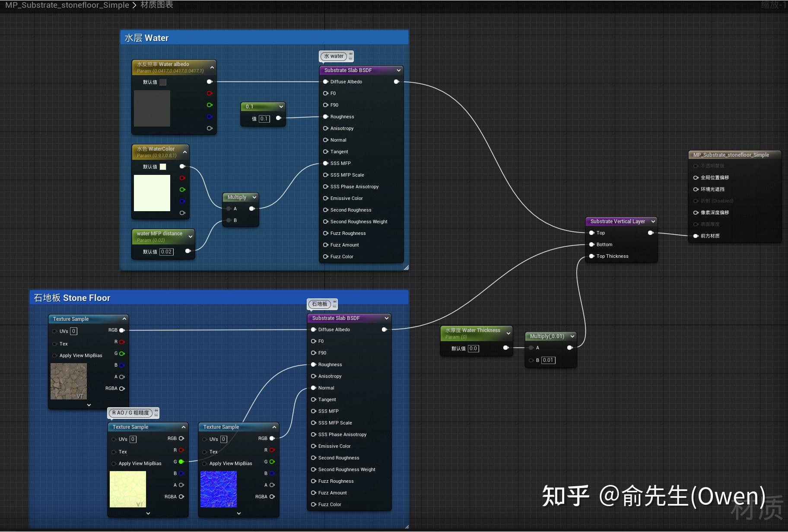Image resolution: width=788 pixels, height=532 pixels.
Task: Click the Bottom input pin on Substrate Vertical Layer
Action: tap(592, 244)
